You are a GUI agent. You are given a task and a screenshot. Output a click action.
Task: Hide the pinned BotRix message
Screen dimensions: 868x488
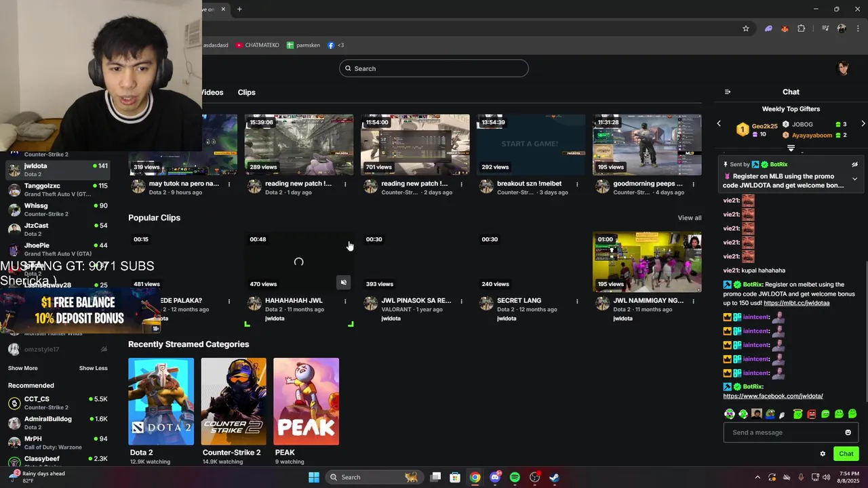click(x=854, y=165)
